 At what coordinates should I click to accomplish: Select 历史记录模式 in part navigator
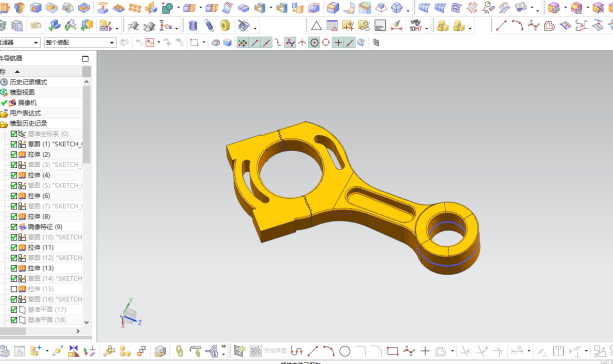(28, 82)
